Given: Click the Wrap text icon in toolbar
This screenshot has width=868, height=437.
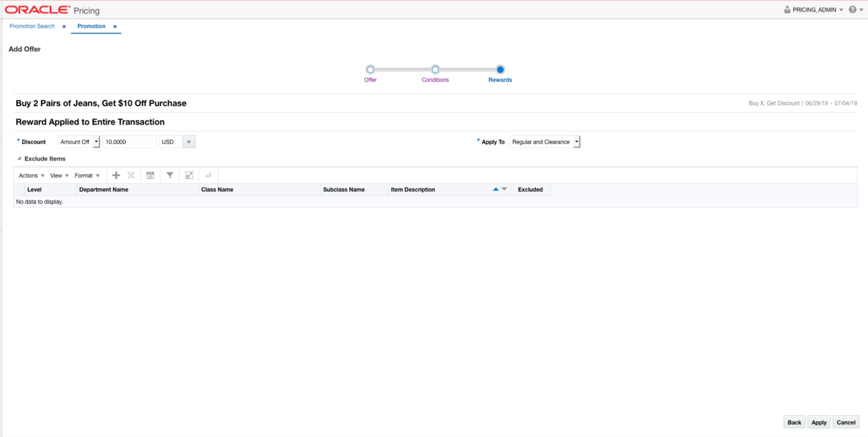Looking at the screenshot, I should [x=208, y=175].
